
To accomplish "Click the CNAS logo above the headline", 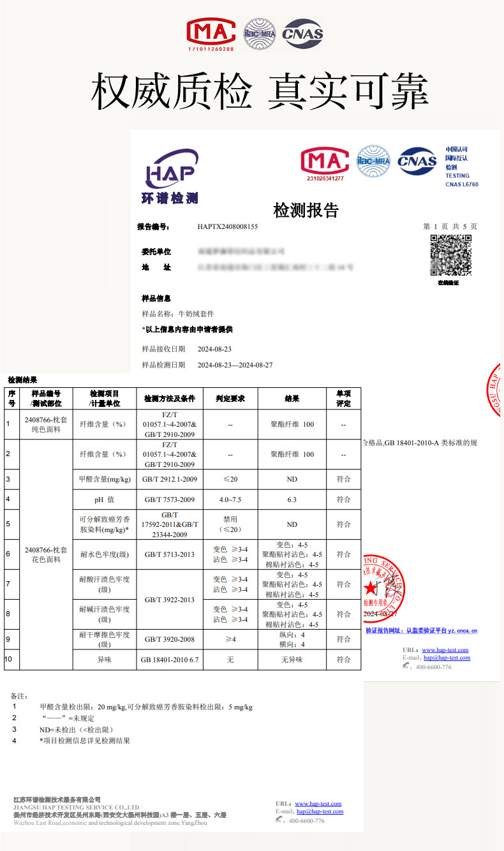I will (x=303, y=34).
